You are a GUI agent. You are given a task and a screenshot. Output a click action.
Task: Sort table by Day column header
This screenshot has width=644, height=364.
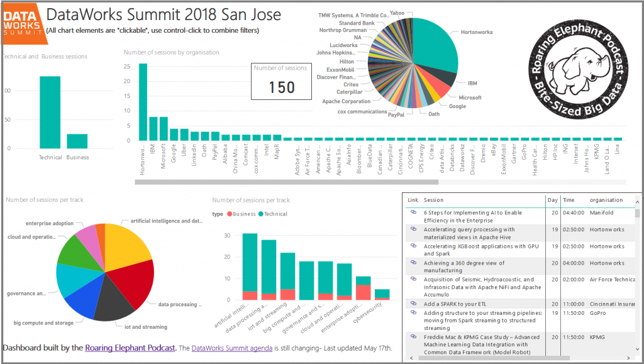[x=552, y=200]
